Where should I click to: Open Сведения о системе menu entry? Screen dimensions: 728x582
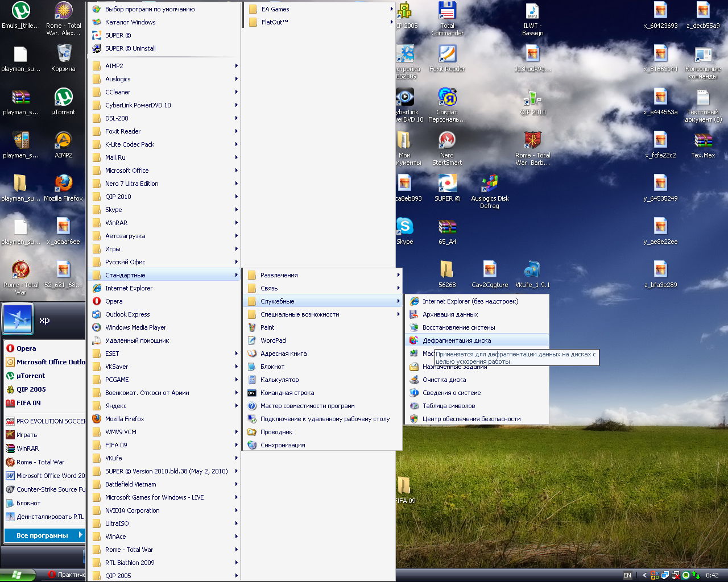coord(477,393)
